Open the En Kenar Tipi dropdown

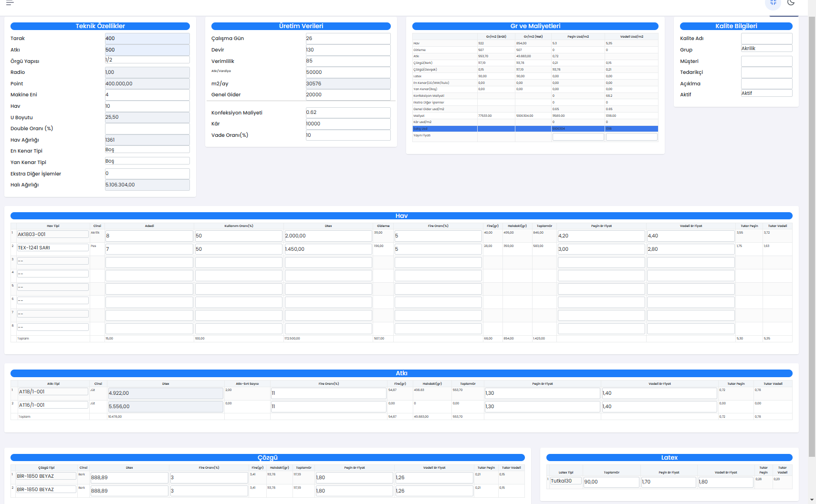[x=147, y=150]
